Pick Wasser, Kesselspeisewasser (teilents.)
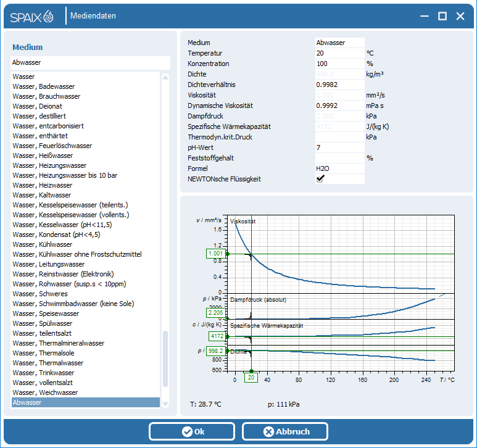Image resolution: width=477 pixels, height=448 pixels. pyautogui.click(x=86, y=205)
